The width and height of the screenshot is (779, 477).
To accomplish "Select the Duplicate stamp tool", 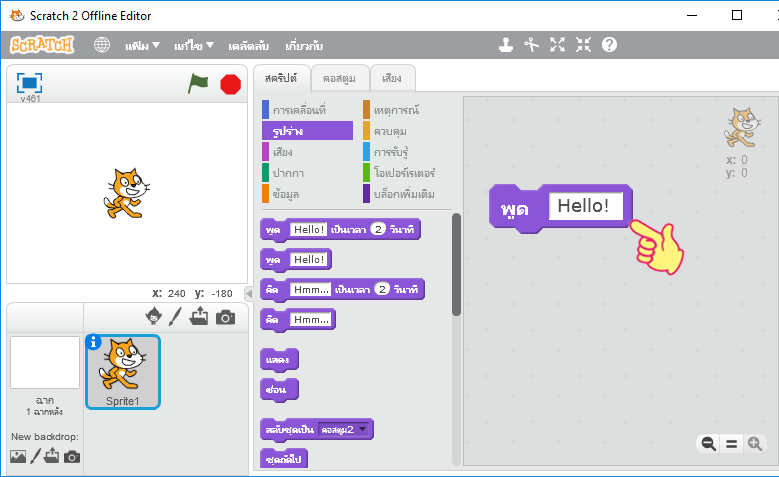I will click(506, 45).
